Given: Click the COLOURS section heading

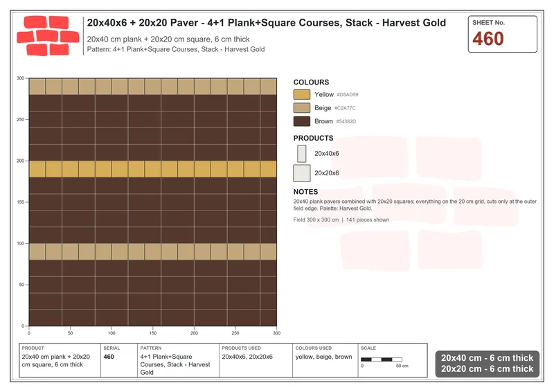Looking at the screenshot, I should point(311,82).
